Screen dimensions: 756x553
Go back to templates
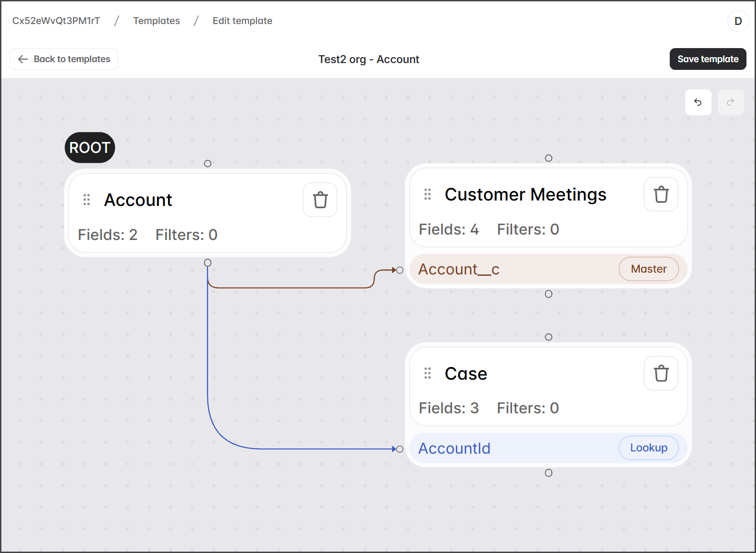[x=64, y=59]
